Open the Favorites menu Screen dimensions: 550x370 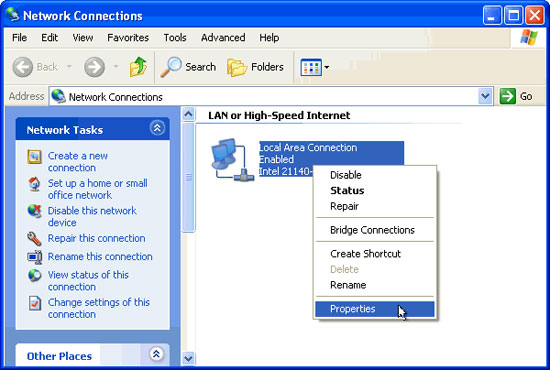pyautogui.click(x=128, y=38)
